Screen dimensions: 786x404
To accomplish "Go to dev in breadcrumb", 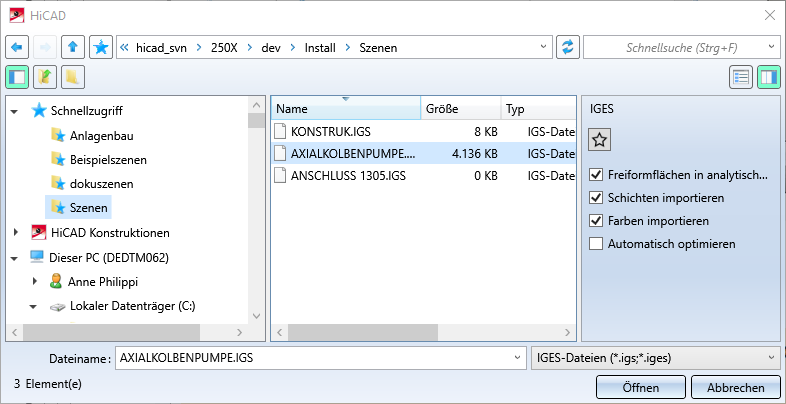I will 271,48.
